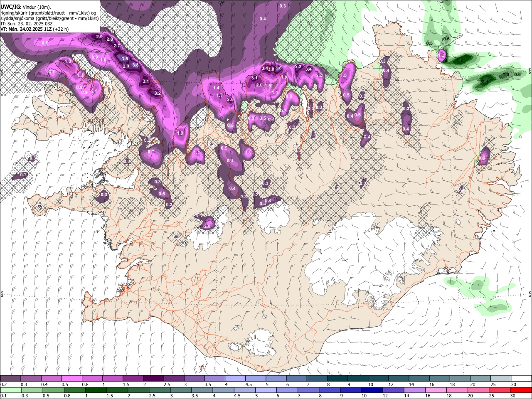Click the 1.8 snowfall value in the Westfjords

pos(68,62)
